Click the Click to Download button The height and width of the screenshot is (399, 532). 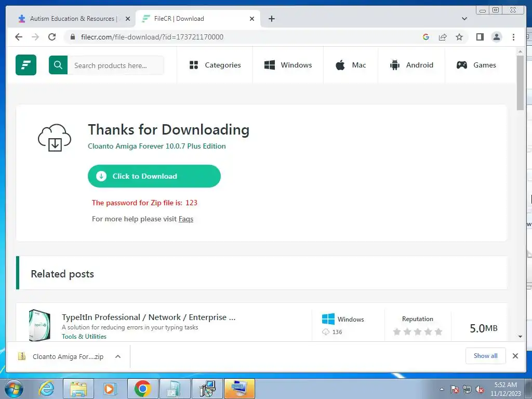(154, 176)
